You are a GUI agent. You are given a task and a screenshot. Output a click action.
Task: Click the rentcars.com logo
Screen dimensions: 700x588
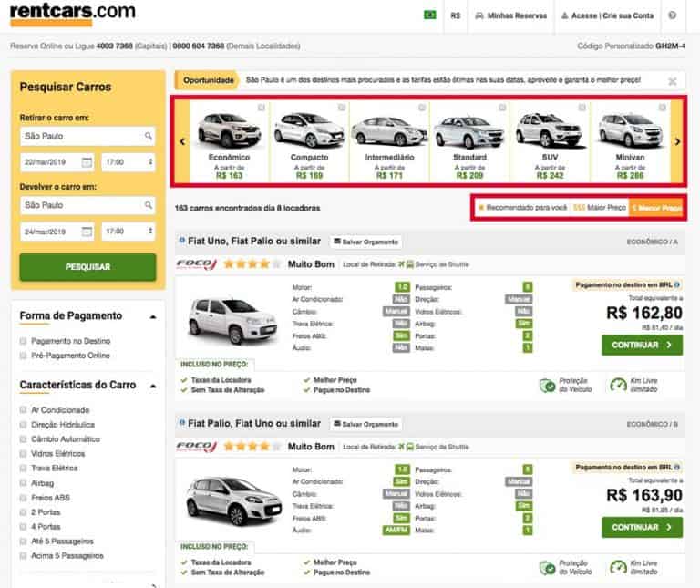73,14
